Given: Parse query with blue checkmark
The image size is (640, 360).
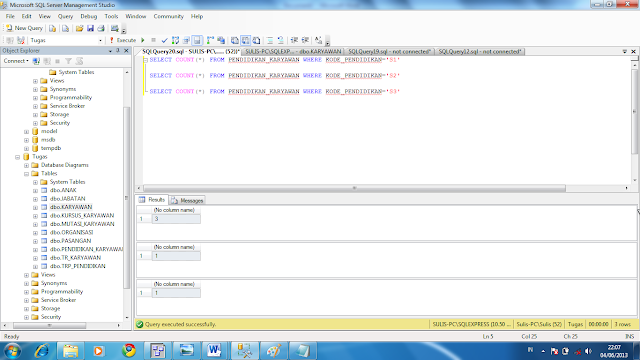Looking at the screenshot, I should 164,40.
